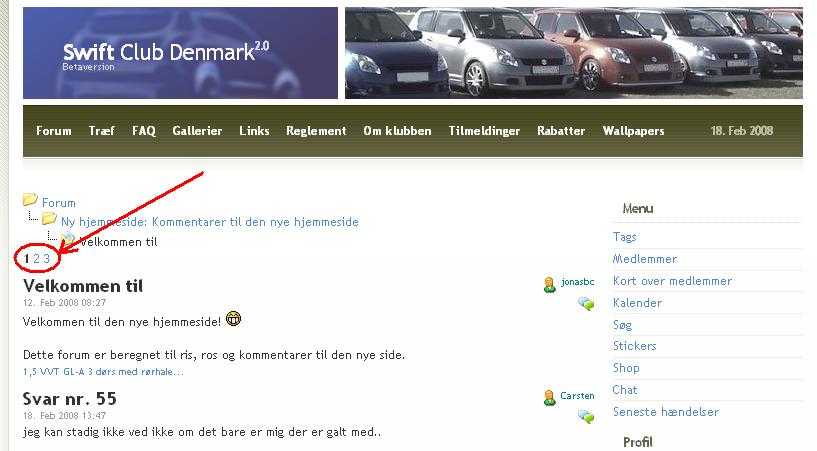Click the grinning smiley emoticon

pyautogui.click(x=233, y=319)
